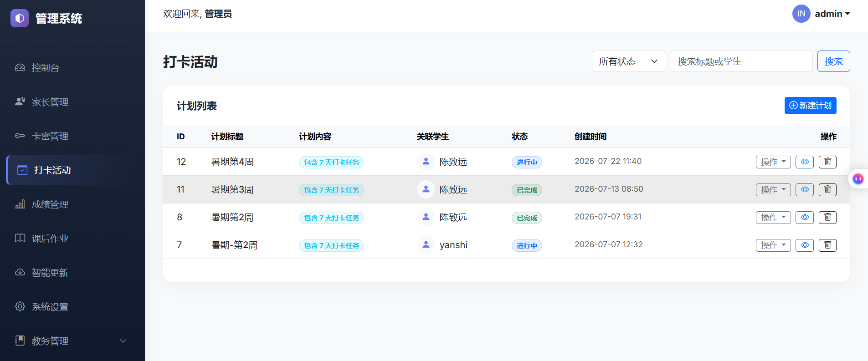Open 操作 dropdown for 暑期-第2周

773,245
